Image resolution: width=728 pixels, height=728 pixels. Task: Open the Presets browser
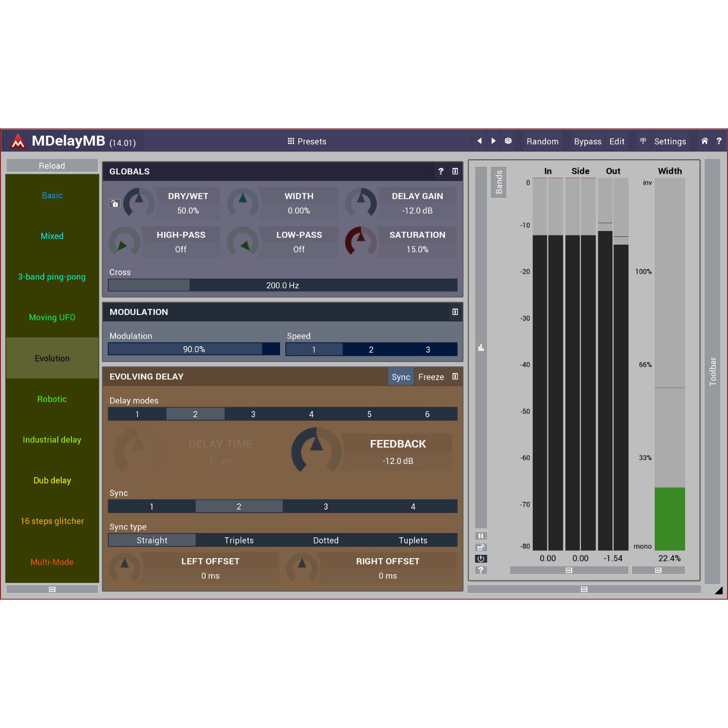(x=307, y=141)
